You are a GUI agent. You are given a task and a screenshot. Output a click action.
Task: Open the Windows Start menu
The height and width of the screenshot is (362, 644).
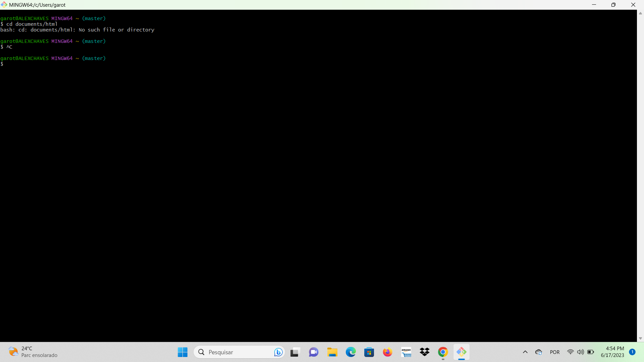182,352
